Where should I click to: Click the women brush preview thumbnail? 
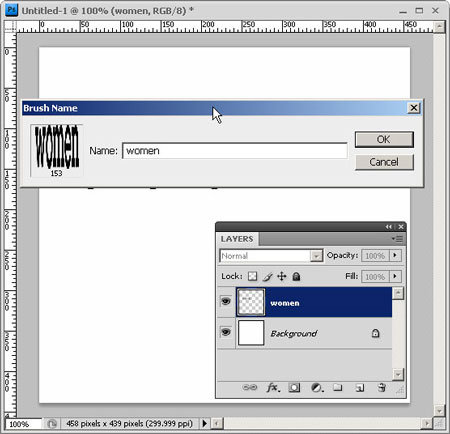tap(57, 151)
